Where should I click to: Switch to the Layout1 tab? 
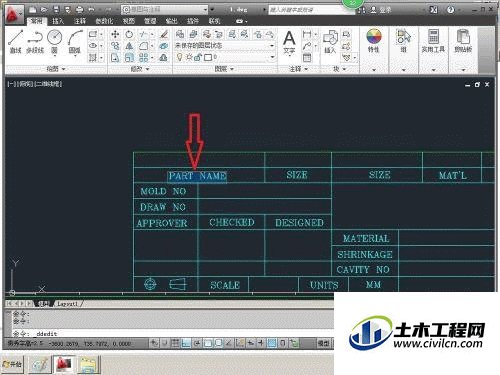(x=68, y=304)
